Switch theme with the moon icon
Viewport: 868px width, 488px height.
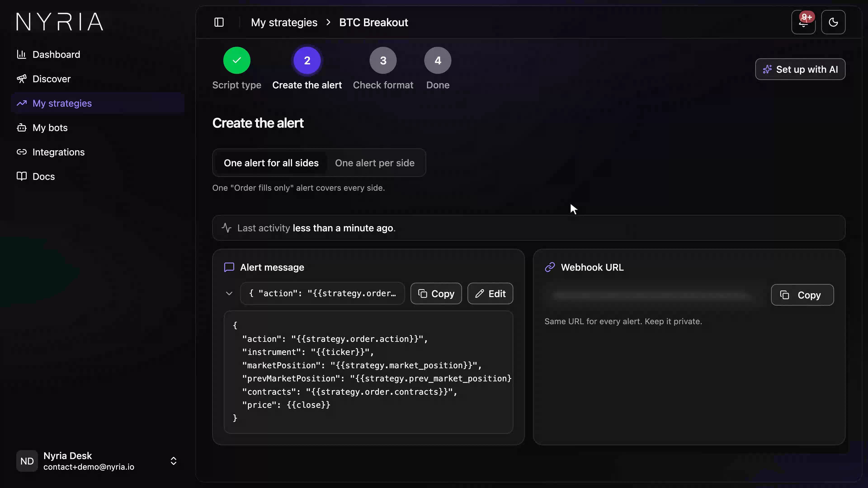833,22
